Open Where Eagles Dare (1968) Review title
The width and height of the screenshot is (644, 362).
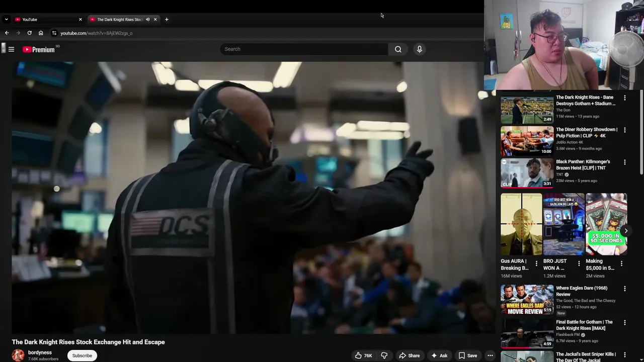(x=582, y=291)
